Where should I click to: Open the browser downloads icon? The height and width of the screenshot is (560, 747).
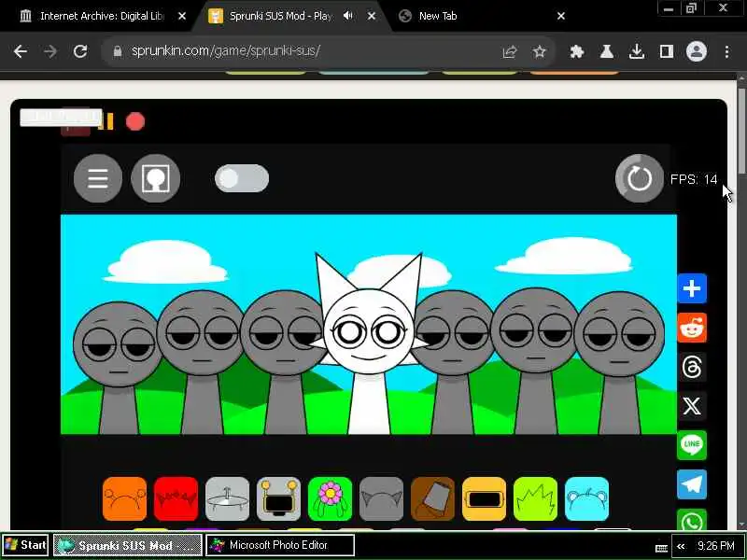click(x=637, y=51)
